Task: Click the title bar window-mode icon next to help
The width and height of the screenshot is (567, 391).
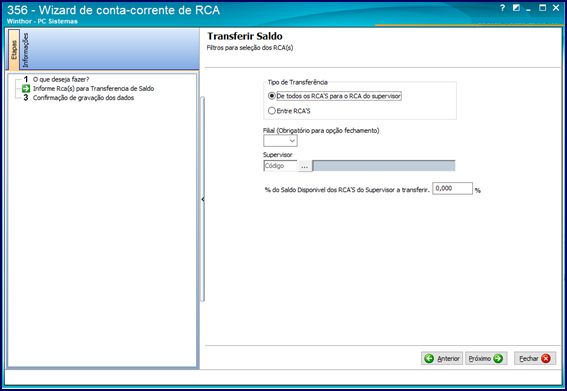Action: pyautogui.click(x=516, y=8)
